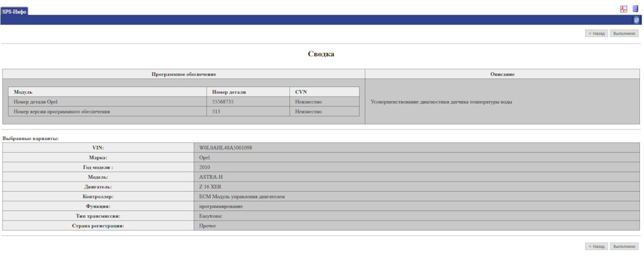Image resolution: width=644 pixels, height=256 pixels.
Task: Click the 'Тип трансмиссии:' label
Action: [98, 216]
